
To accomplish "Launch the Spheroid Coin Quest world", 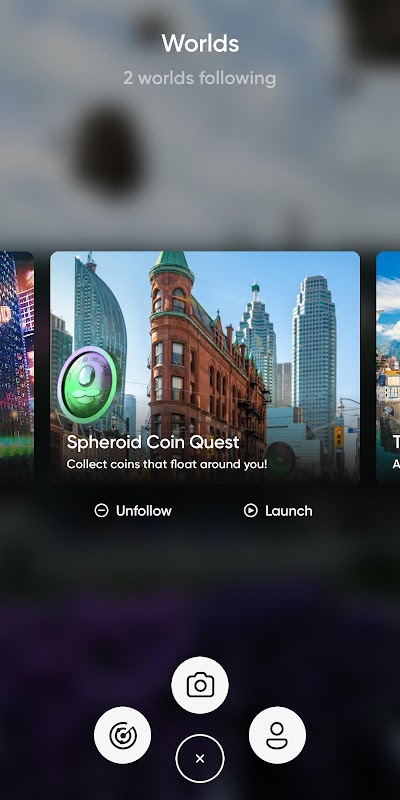I will tap(278, 511).
